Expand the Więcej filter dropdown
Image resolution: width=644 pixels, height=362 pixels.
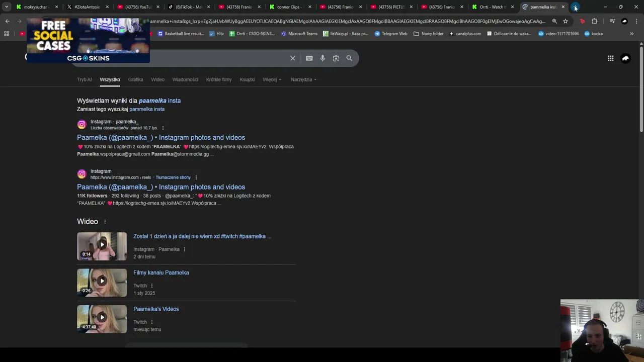coord(272,79)
